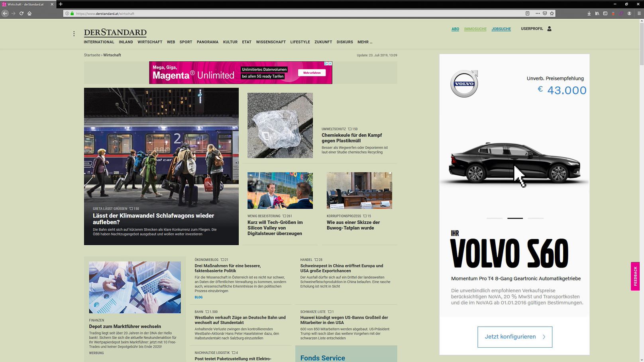The width and height of the screenshot is (644, 362).
Task: Open the JOBSUCHE link
Action: 501,29
